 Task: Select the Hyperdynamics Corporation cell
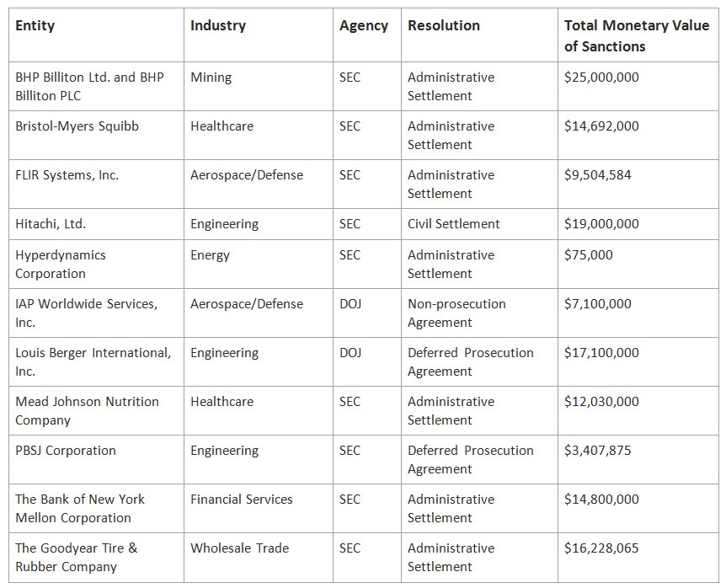(61, 264)
